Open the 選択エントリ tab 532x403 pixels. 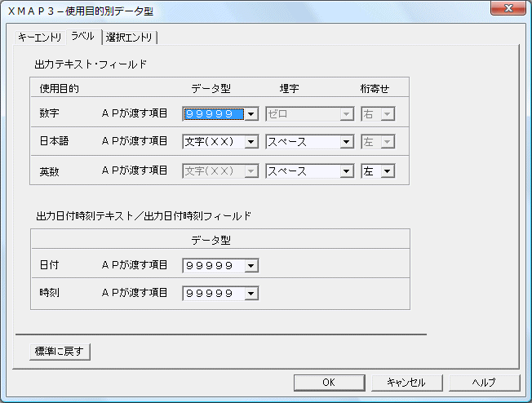(x=130, y=38)
